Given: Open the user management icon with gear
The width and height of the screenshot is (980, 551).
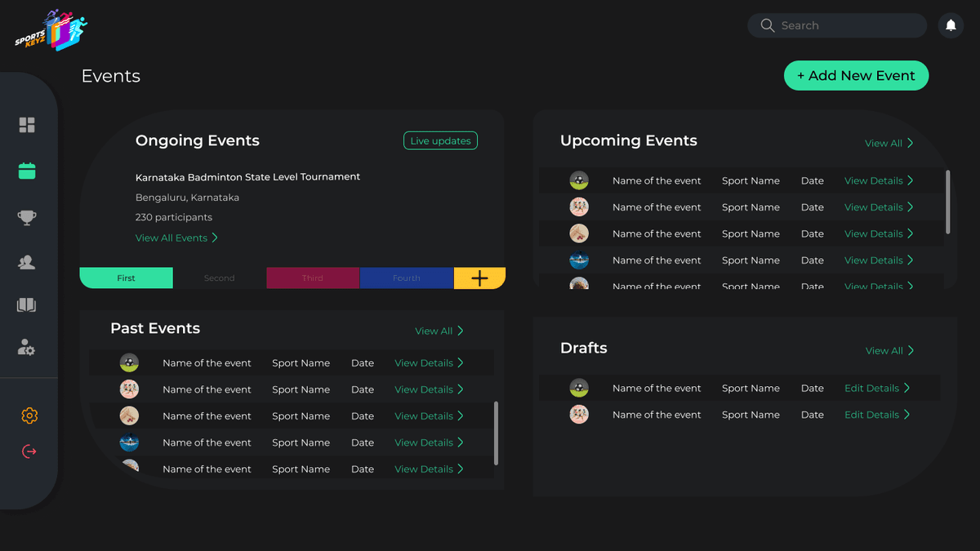Looking at the screenshot, I should 27,348.
